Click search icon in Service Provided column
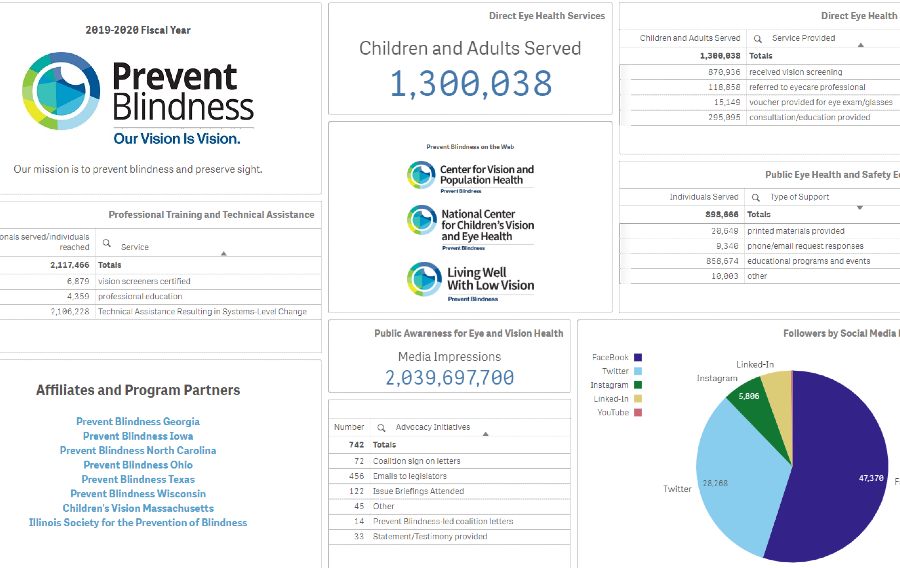The width and height of the screenshot is (900, 568). 758,38
